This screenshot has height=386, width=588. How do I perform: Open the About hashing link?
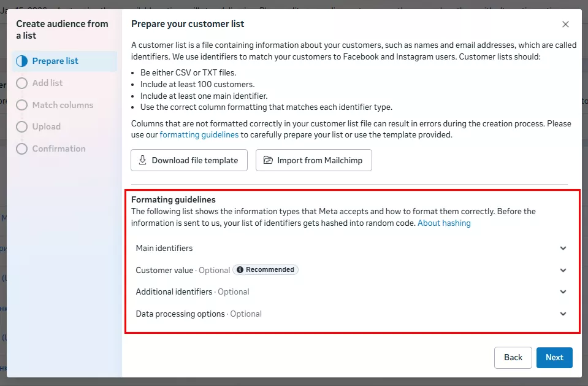[x=444, y=223]
